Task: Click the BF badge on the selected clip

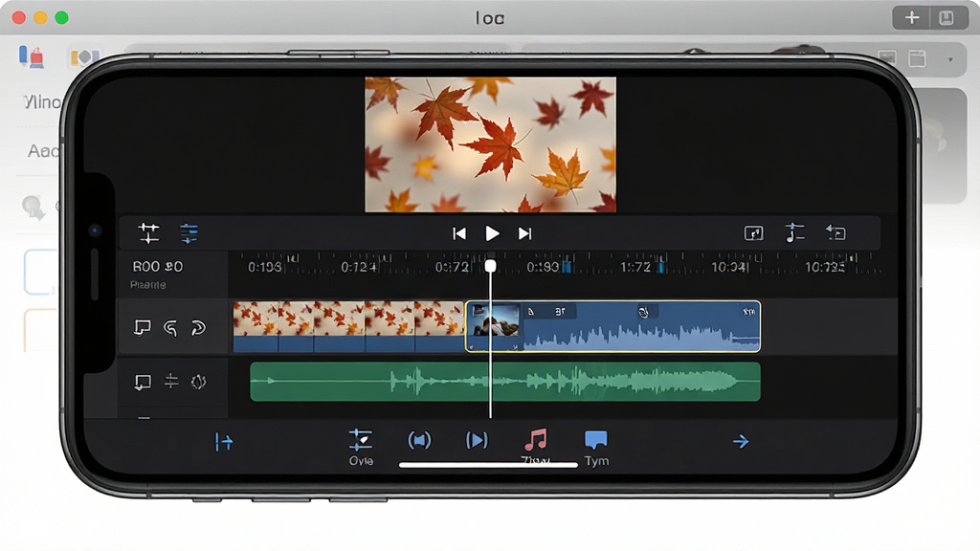Action: click(561, 312)
